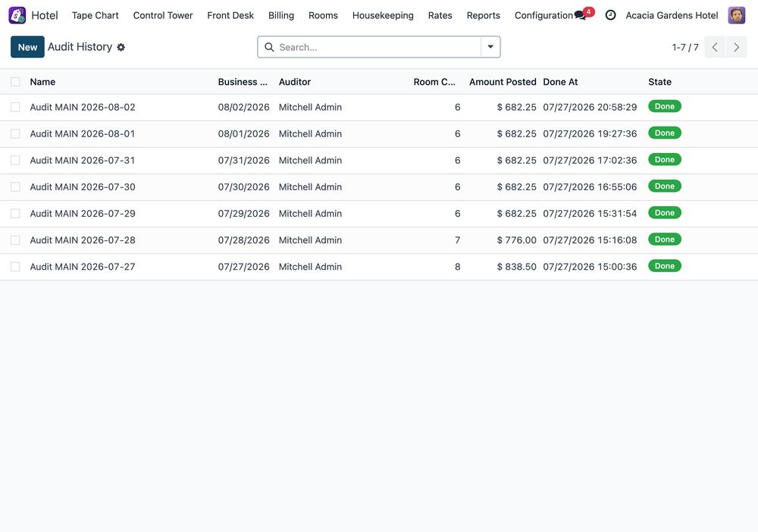This screenshot has width=758, height=532.
Task: Open the Tape Chart menu
Action: (x=96, y=15)
